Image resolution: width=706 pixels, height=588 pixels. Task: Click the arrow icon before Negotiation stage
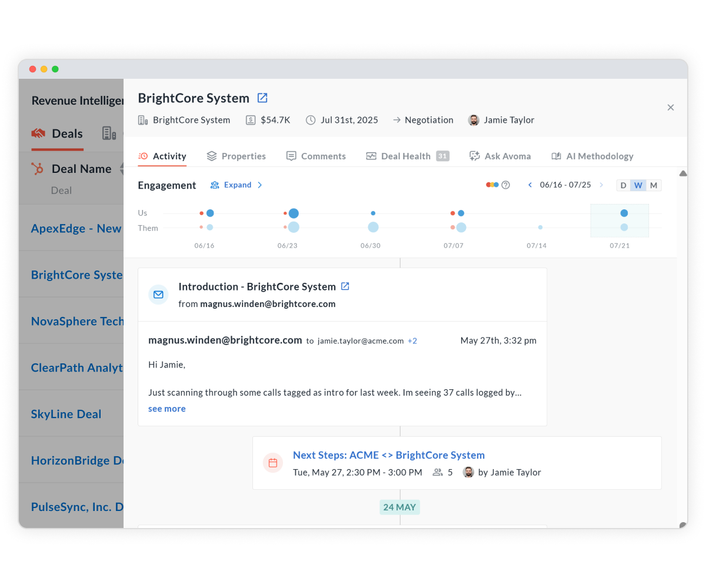tap(397, 120)
